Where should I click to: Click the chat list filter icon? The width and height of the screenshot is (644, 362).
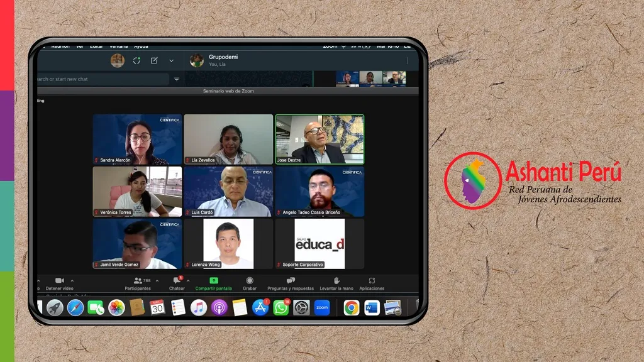click(x=177, y=79)
